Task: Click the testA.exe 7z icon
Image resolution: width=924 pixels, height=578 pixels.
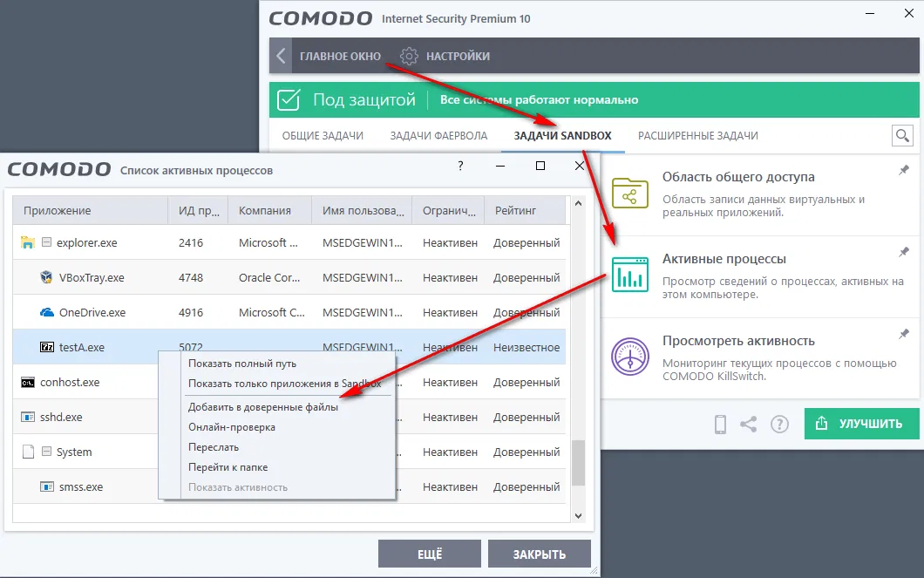Action: [x=46, y=347]
